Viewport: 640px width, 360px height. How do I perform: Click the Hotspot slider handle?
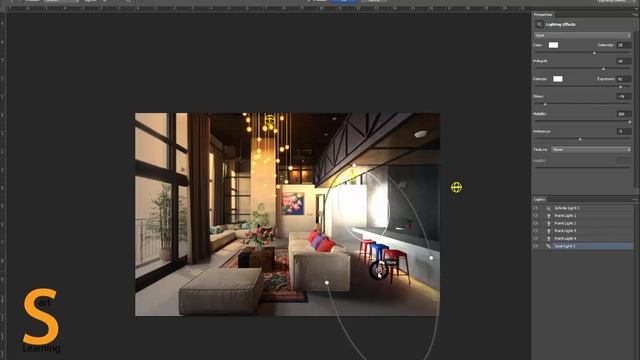coord(603,69)
